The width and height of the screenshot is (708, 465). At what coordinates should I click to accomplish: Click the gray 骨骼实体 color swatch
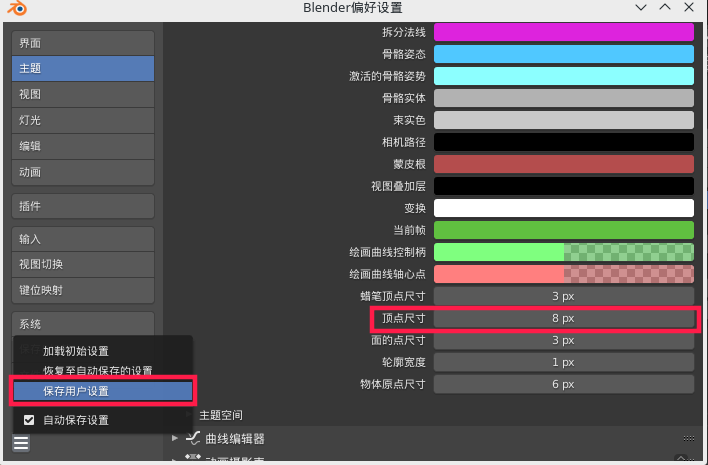tap(564, 98)
